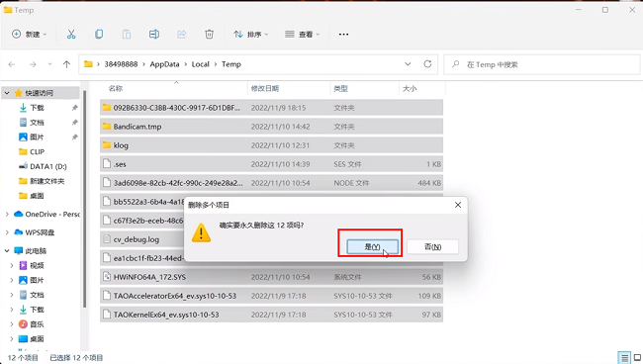Screen dimensions: 643x364
Task: Click the Up one level arrow
Action: coord(66,64)
